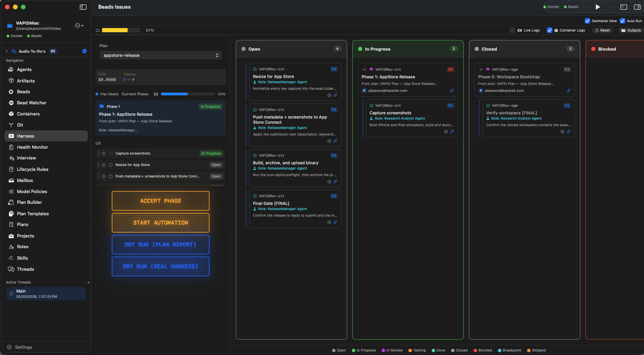Viewport: 644px width, 355px height.
Task: Select Health Monitor in navigation
Action: pos(33,147)
